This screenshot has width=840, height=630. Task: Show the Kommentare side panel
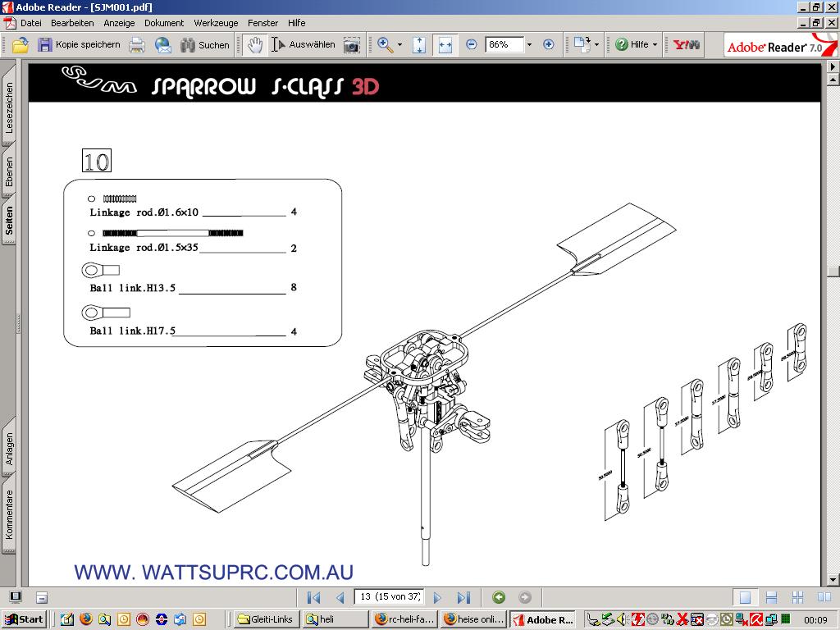tap(8, 514)
